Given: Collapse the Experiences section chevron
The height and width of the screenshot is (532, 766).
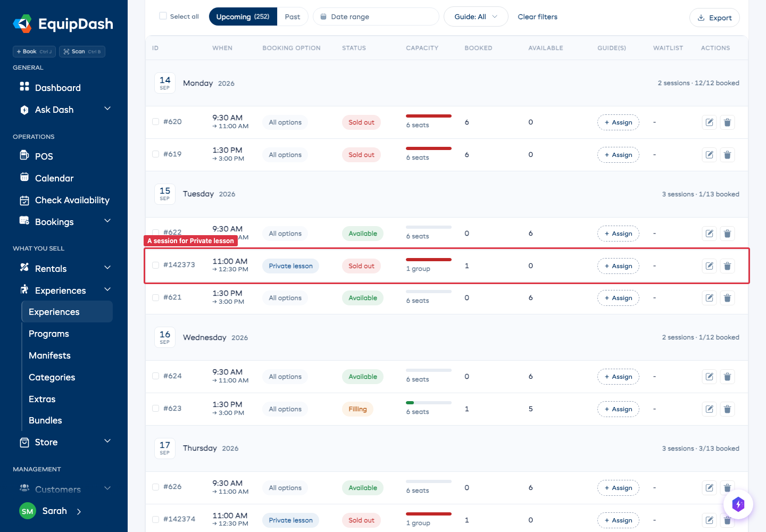Looking at the screenshot, I should tap(107, 289).
